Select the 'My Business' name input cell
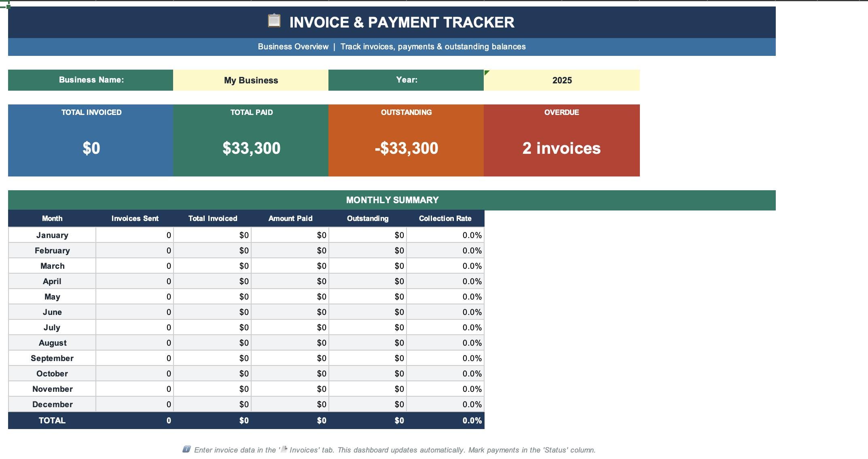The height and width of the screenshot is (459, 868). [x=251, y=80]
